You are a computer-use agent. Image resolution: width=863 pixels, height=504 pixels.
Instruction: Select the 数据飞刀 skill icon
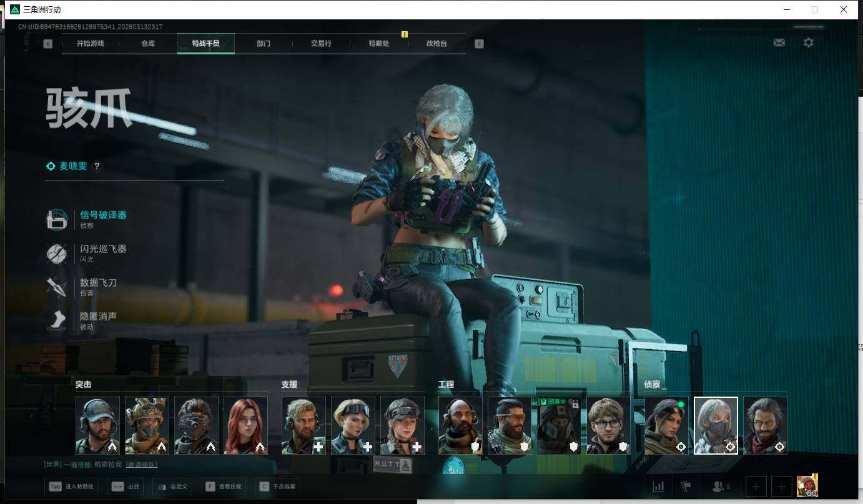tap(57, 287)
